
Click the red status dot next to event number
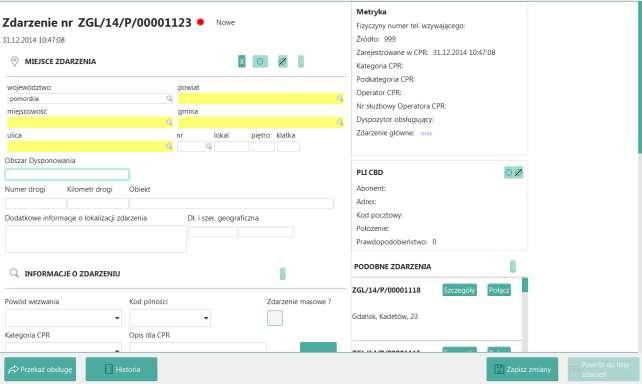coord(200,22)
